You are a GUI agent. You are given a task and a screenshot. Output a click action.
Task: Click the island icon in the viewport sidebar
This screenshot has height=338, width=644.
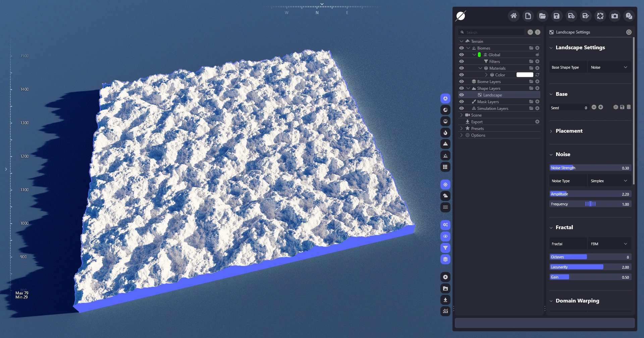pyautogui.click(x=445, y=155)
